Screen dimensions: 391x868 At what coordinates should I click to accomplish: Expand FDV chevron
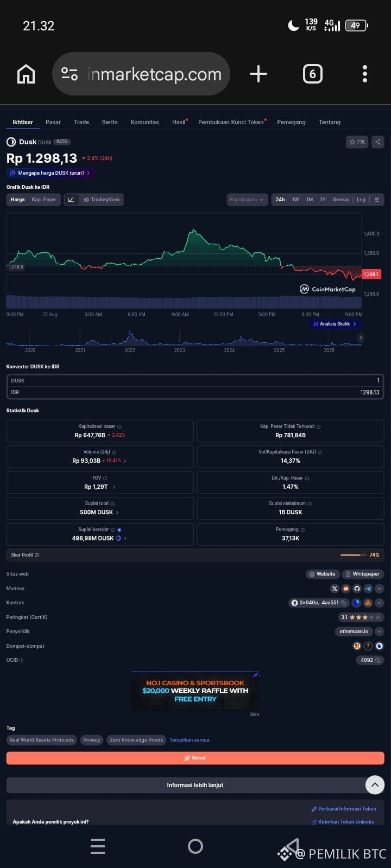(113, 487)
